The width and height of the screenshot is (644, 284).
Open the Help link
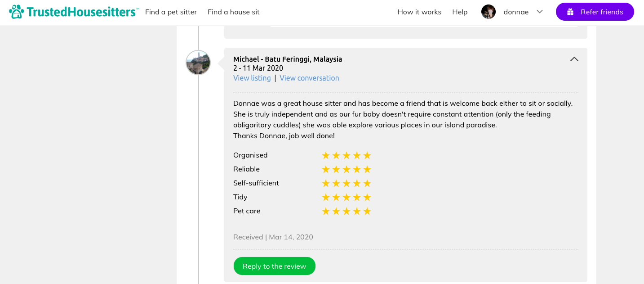460,12
